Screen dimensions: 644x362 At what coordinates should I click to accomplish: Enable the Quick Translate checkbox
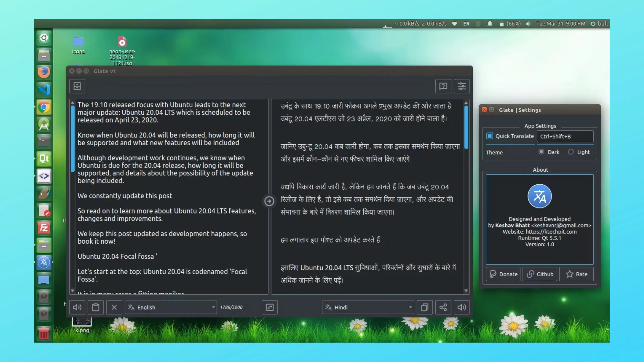(489, 136)
